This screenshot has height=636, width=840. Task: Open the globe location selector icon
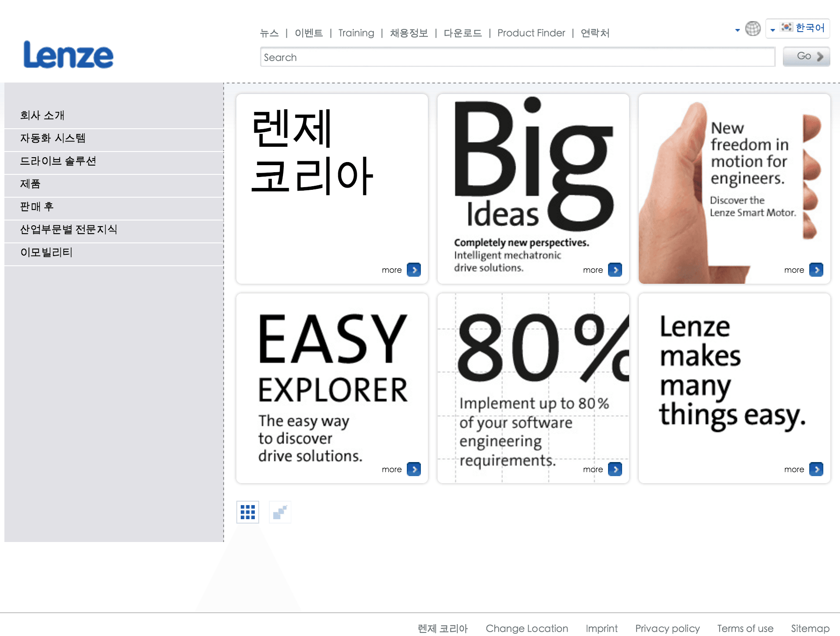[x=753, y=29]
